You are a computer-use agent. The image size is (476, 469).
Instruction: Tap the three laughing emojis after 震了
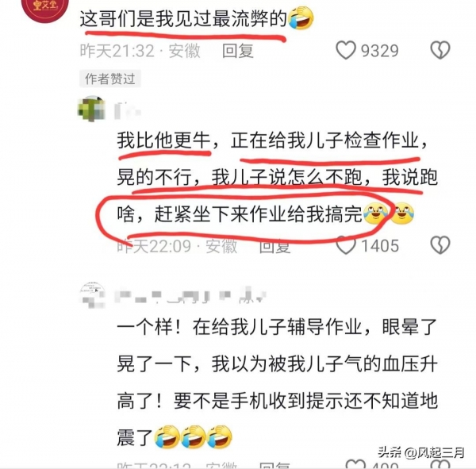coord(194,436)
